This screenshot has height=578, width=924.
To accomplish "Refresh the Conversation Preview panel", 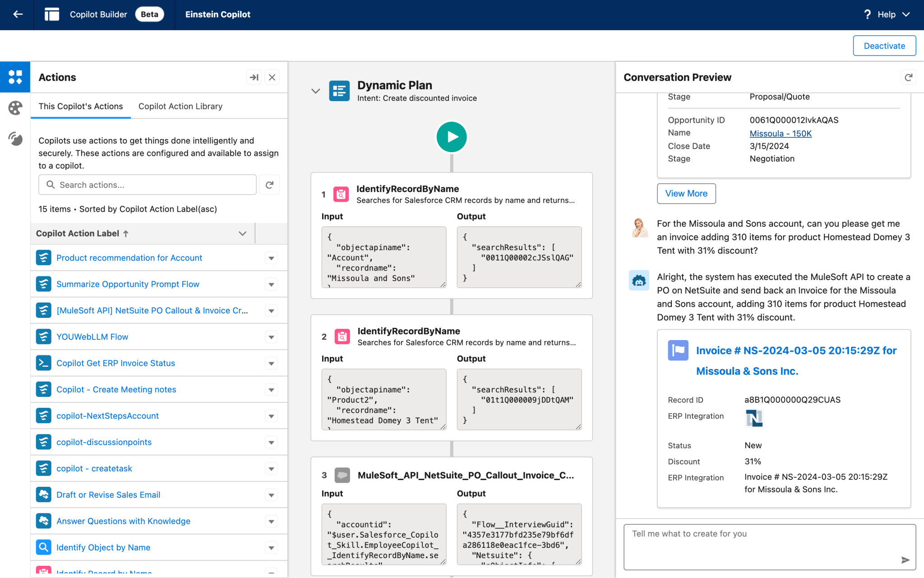I will [x=909, y=77].
